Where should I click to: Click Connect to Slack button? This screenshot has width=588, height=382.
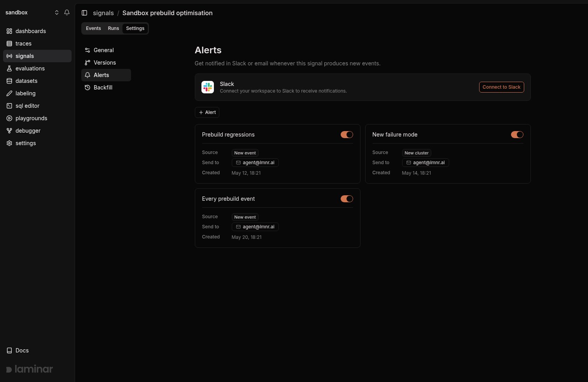coord(502,87)
